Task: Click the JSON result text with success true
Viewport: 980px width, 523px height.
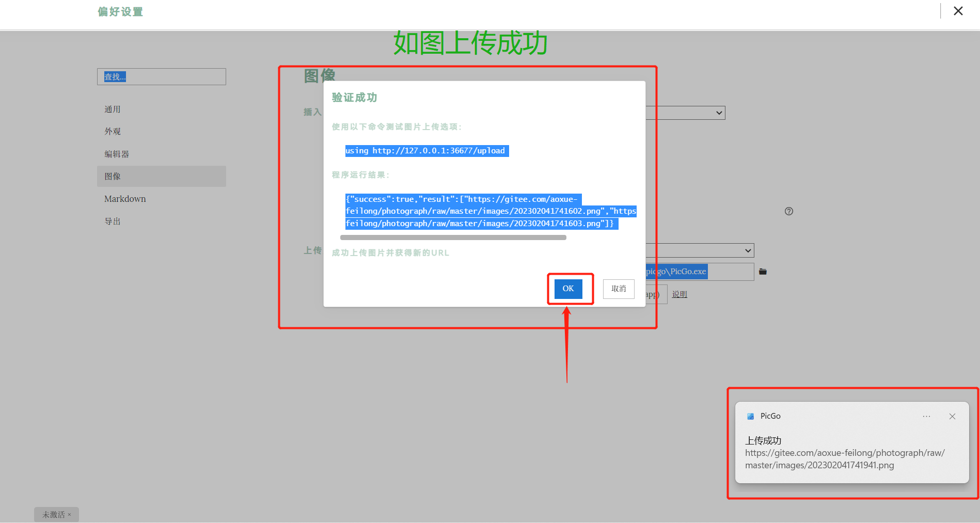Action: [x=491, y=211]
